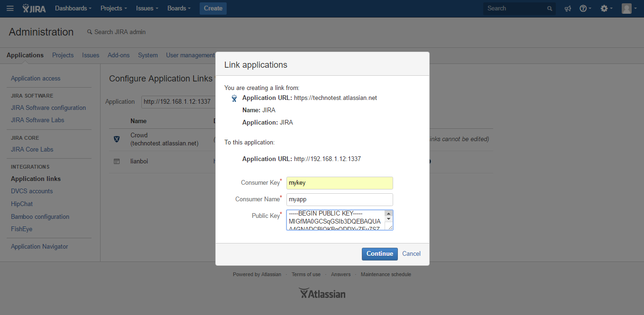Click the Atlassian footer logo

322,294
